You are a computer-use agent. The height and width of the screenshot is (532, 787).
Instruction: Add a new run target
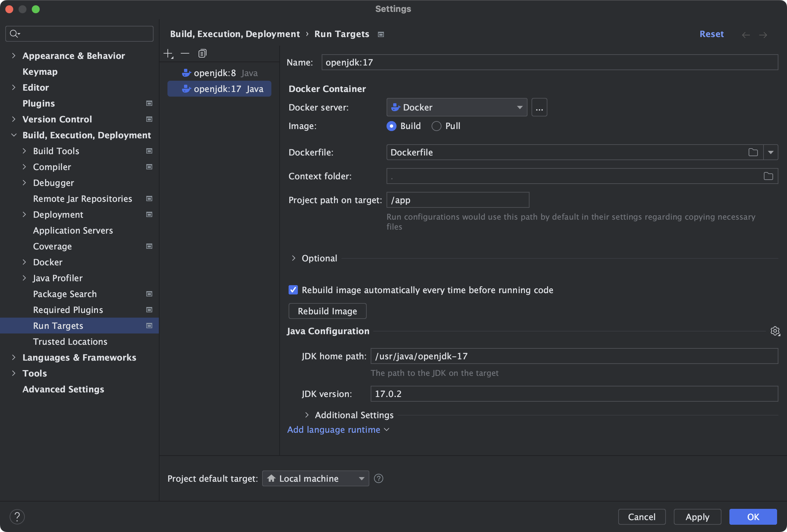(x=168, y=53)
